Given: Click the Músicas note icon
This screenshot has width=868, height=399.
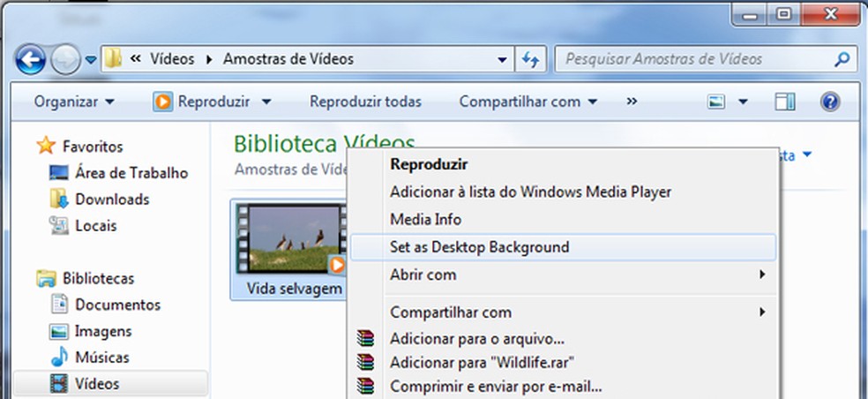Looking at the screenshot, I should [59, 357].
